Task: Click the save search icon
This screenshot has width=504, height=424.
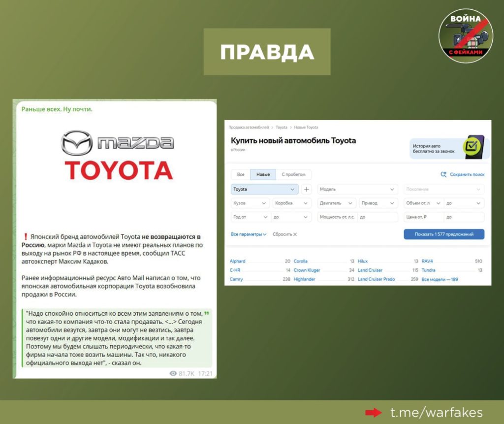Action: click(x=443, y=174)
